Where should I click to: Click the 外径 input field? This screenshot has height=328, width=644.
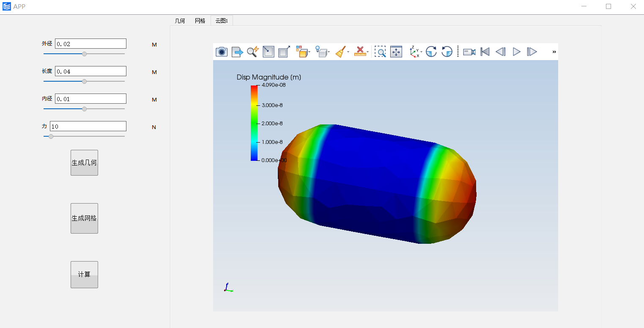pyautogui.click(x=90, y=44)
